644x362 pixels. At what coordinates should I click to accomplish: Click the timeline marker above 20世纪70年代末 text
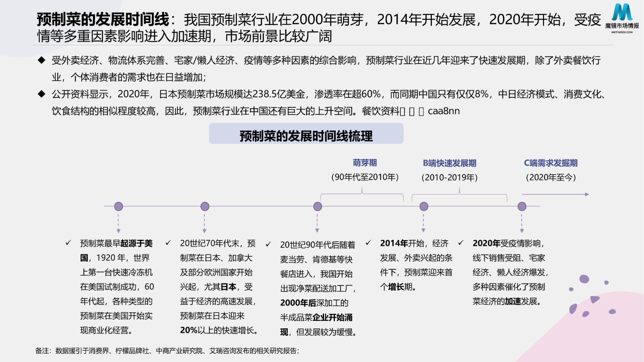[x=205, y=207]
